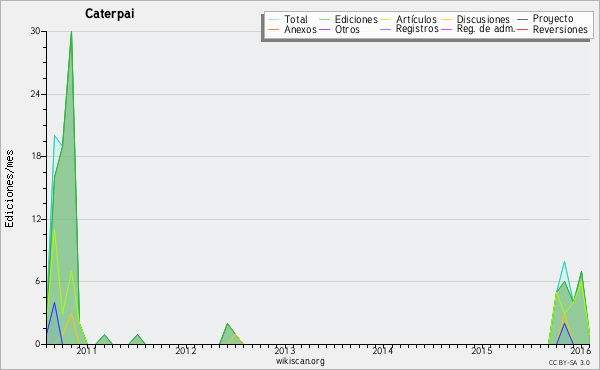Click the y-axis value "24"

[x=36, y=94]
